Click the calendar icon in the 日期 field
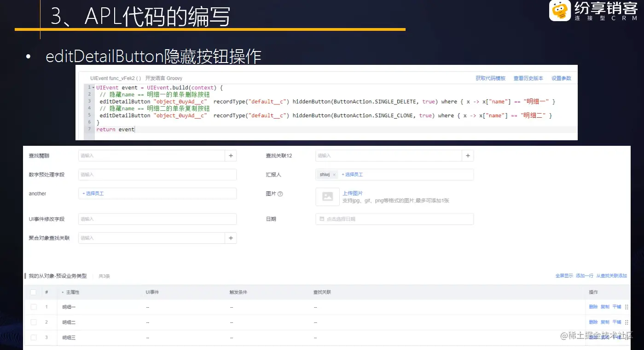 (322, 219)
